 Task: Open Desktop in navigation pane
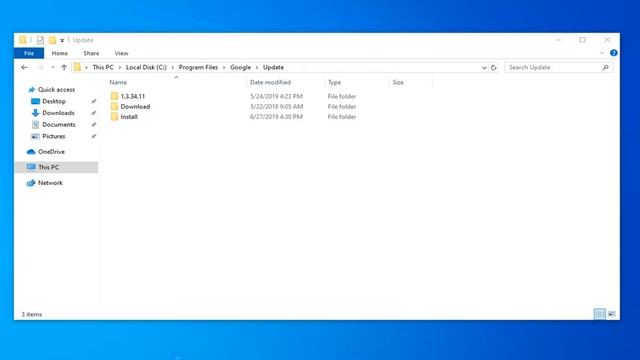(54, 101)
